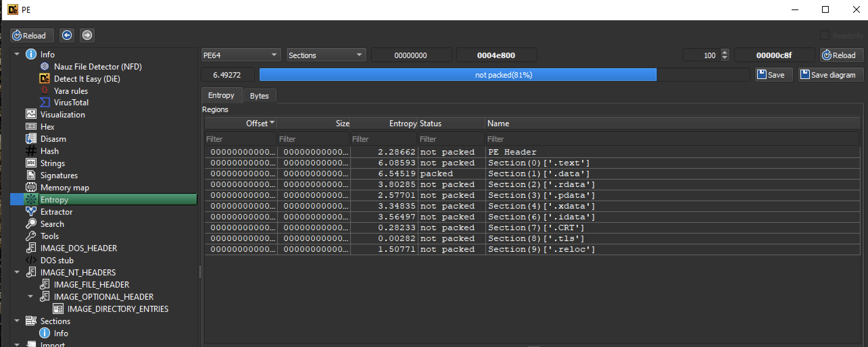Screen dimensions: 868x347
Task: Collapse the IMAGE_OPTIONAL_HEADER node
Action: pyautogui.click(x=30, y=296)
